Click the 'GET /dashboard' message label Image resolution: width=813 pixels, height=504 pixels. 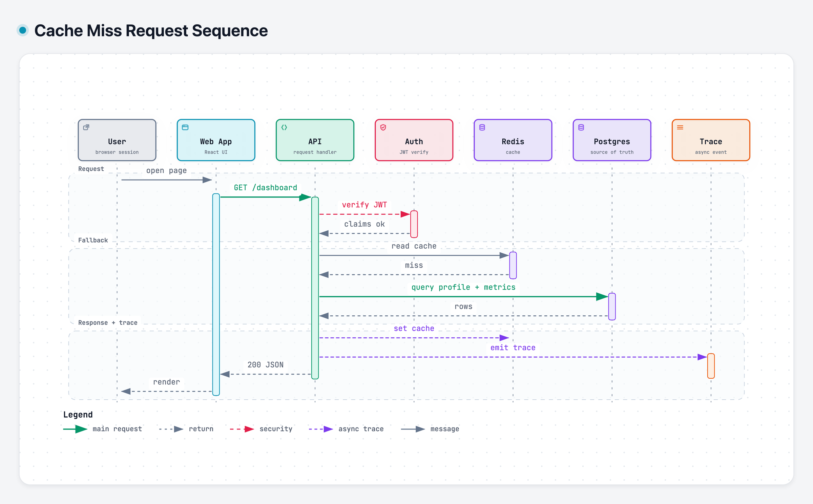point(265,188)
